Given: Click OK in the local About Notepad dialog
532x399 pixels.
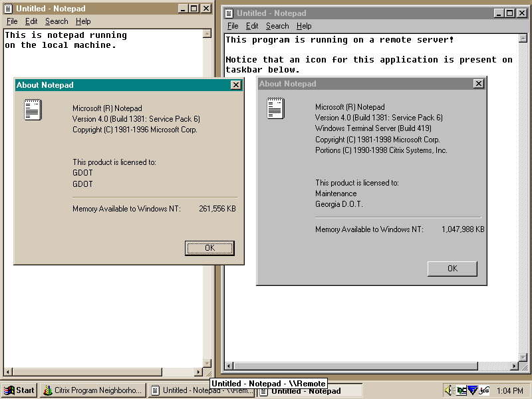Looking at the screenshot, I should (209, 247).
